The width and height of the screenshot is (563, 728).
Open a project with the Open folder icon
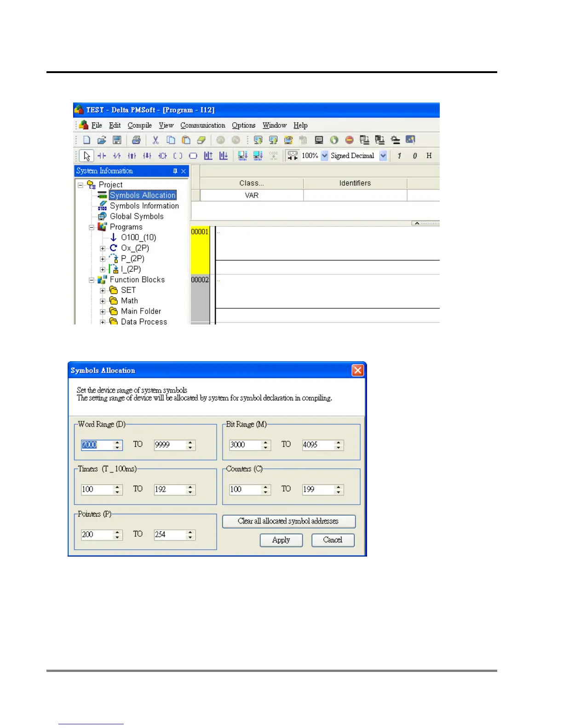pyautogui.click(x=102, y=140)
